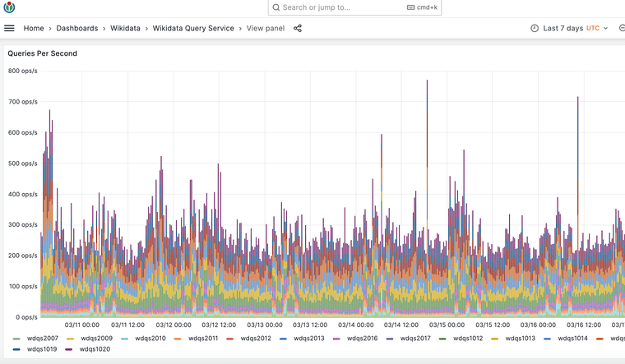
Task: Click the wdqs2009 yellow color swatch
Action: (x=71, y=338)
